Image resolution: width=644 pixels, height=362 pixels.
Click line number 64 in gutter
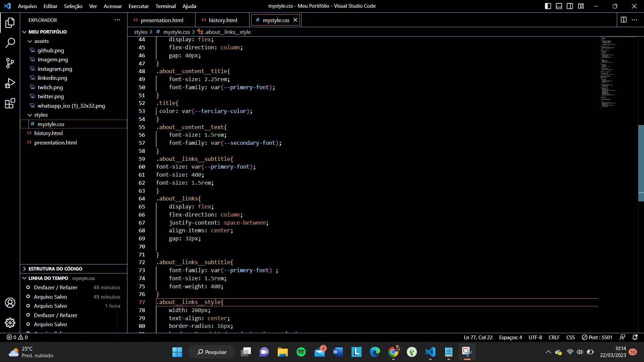[142, 198]
